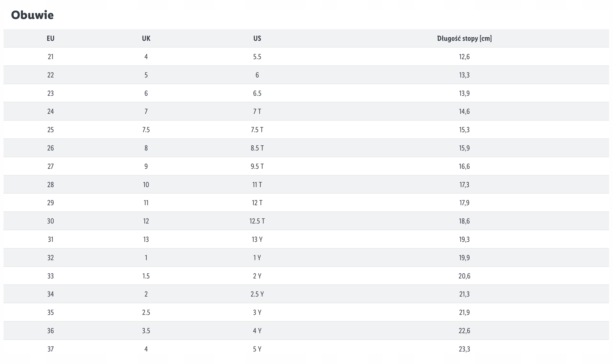Select EU size 28 cell
Viewport: 613px width, 364px height.
(x=51, y=185)
